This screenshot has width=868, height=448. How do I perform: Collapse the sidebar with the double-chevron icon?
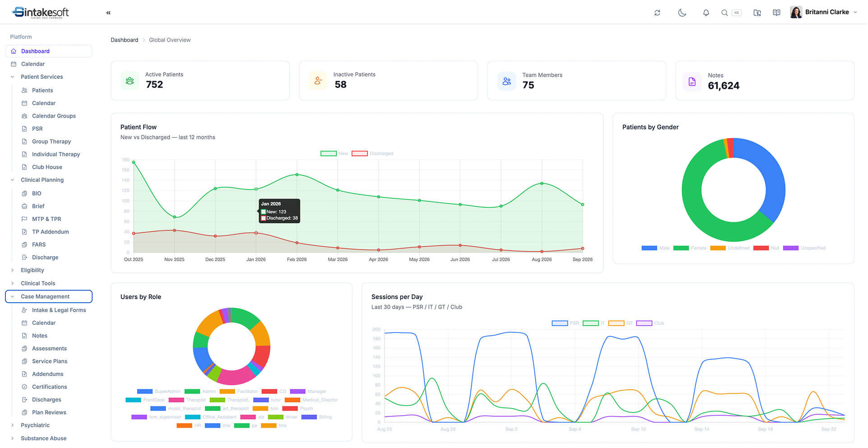click(108, 13)
